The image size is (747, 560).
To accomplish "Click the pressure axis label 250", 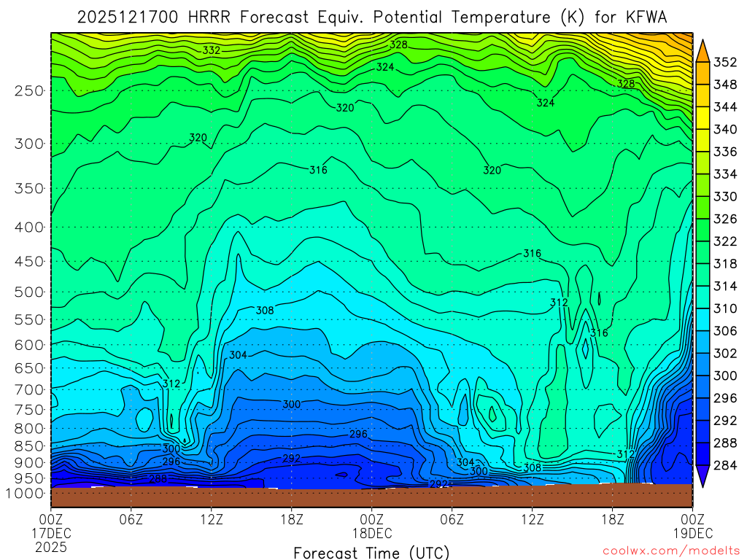I will pyautogui.click(x=29, y=90).
